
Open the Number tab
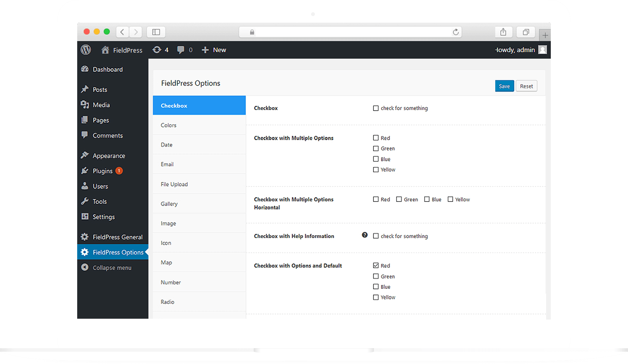coord(199,282)
